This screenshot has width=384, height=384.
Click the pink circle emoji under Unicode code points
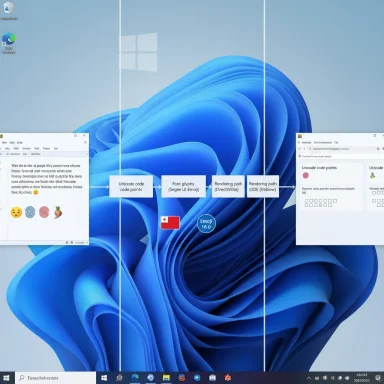(306, 175)
